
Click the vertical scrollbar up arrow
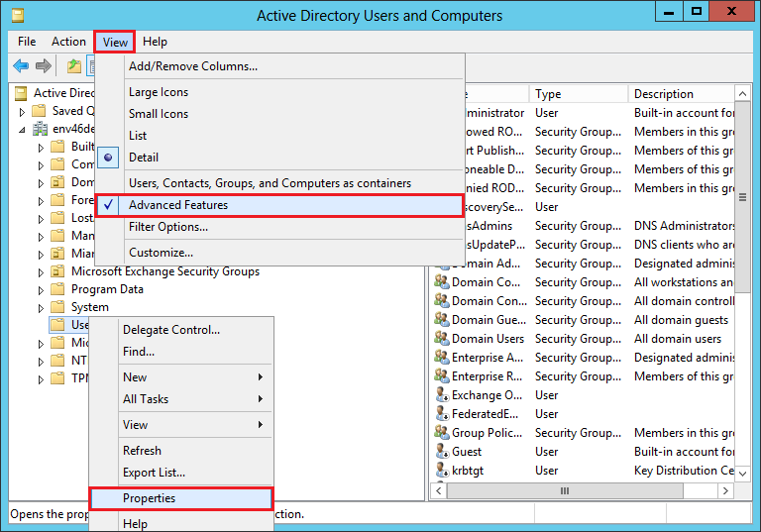click(x=742, y=94)
